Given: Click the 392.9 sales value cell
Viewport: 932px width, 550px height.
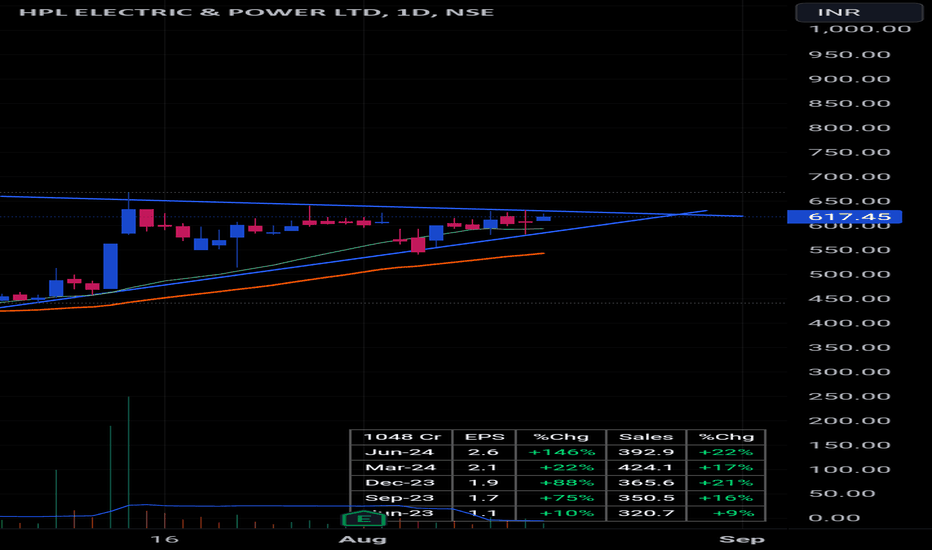Looking at the screenshot, I should [x=646, y=452].
